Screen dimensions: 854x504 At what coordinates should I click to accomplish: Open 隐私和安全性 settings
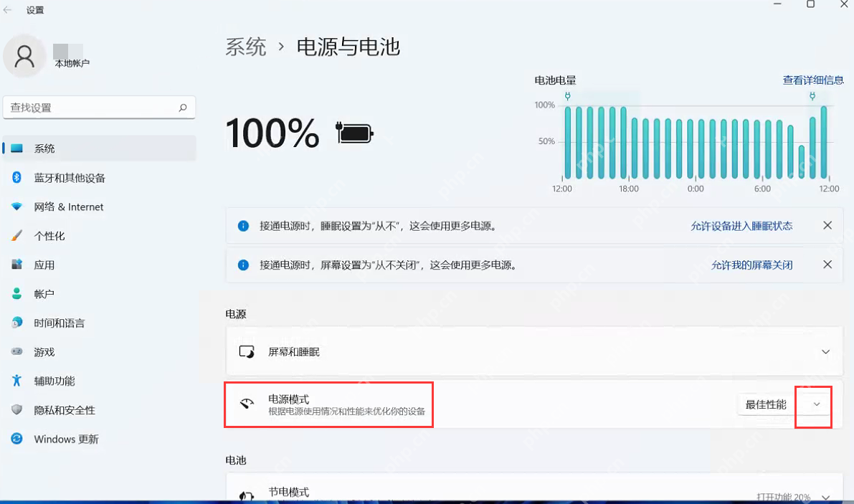pos(99,410)
